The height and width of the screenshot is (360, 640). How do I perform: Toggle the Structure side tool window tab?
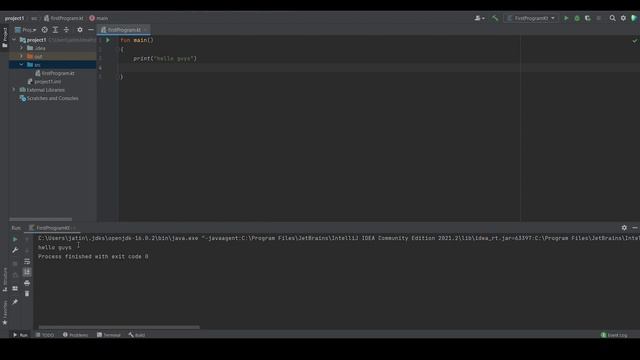click(4, 280)
